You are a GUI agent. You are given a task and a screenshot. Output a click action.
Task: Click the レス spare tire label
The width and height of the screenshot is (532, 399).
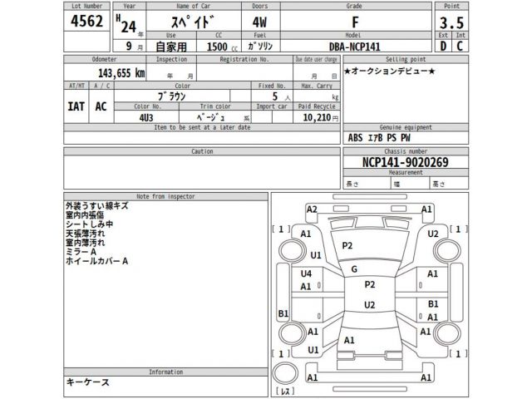pos(285,391)
